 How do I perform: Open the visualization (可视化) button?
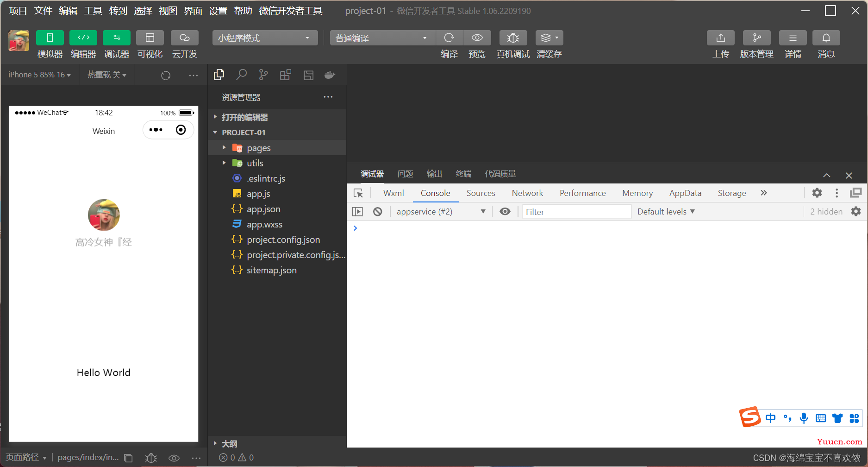150,38
